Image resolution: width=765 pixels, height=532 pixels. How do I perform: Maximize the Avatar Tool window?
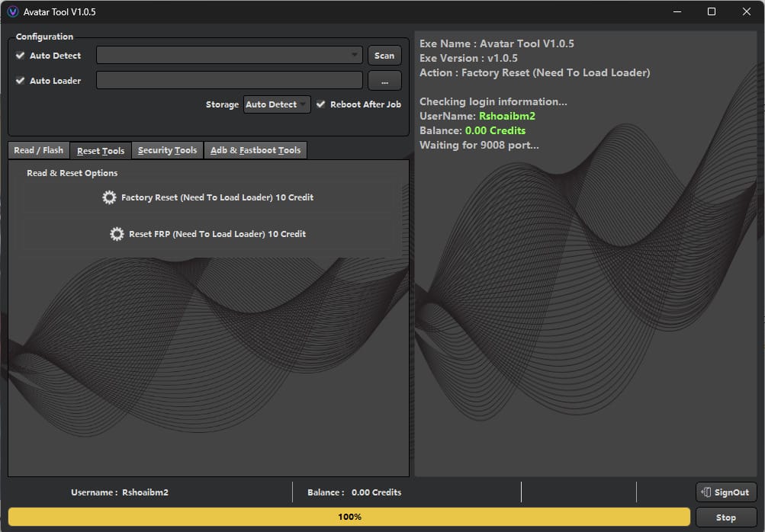(x=711, y=11)
